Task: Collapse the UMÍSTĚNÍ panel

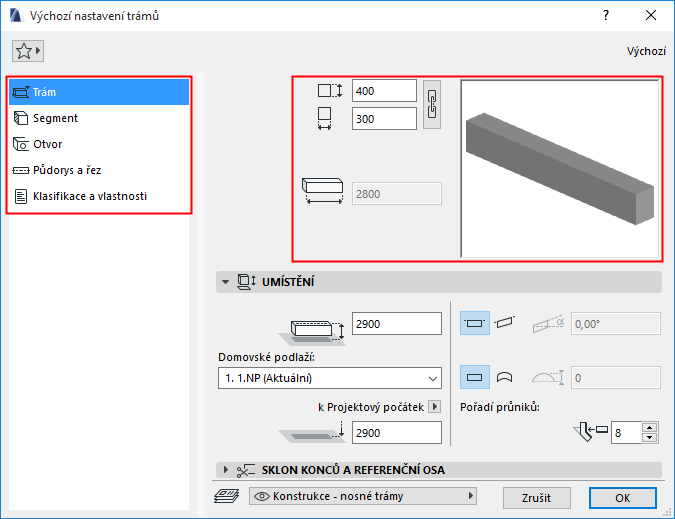Action: (x=225, y=282)
